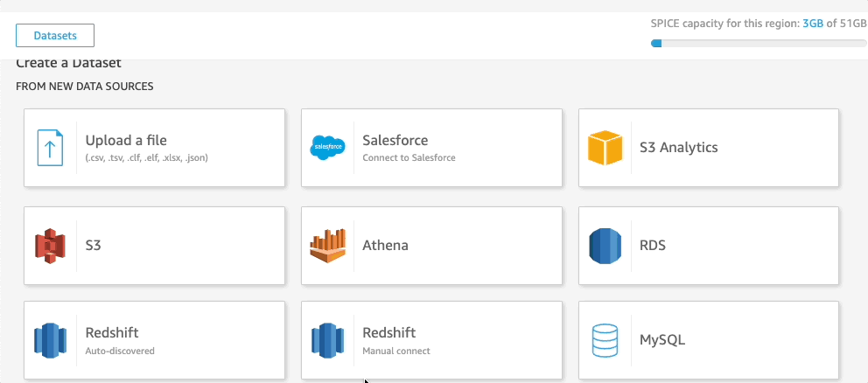Image resolution: width=868 pixels, height=383 pixels.
Task: Choose the MySQL card label
Action: click(662, 340)
